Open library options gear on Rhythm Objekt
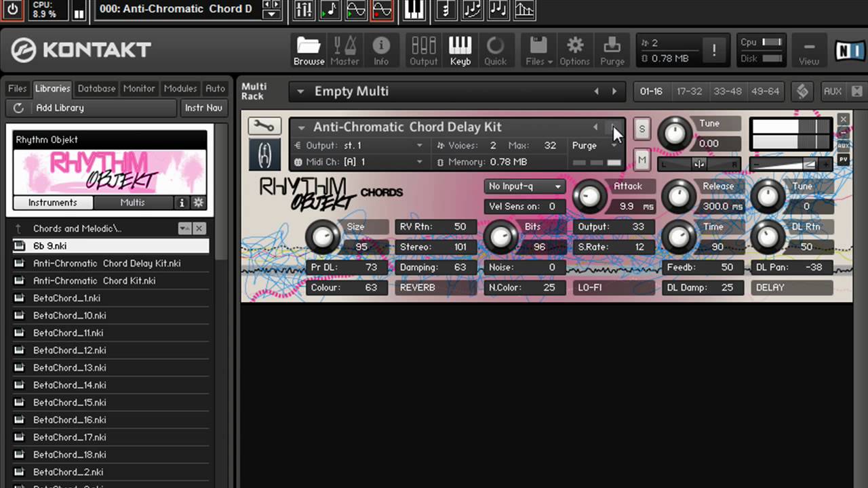Screen dimensions: 868x488 199,202
